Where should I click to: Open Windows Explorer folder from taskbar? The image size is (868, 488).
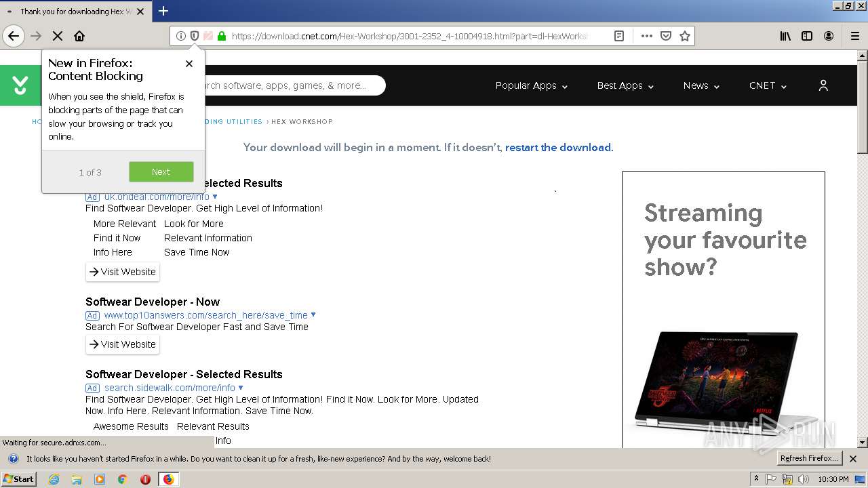click(77, 479)
